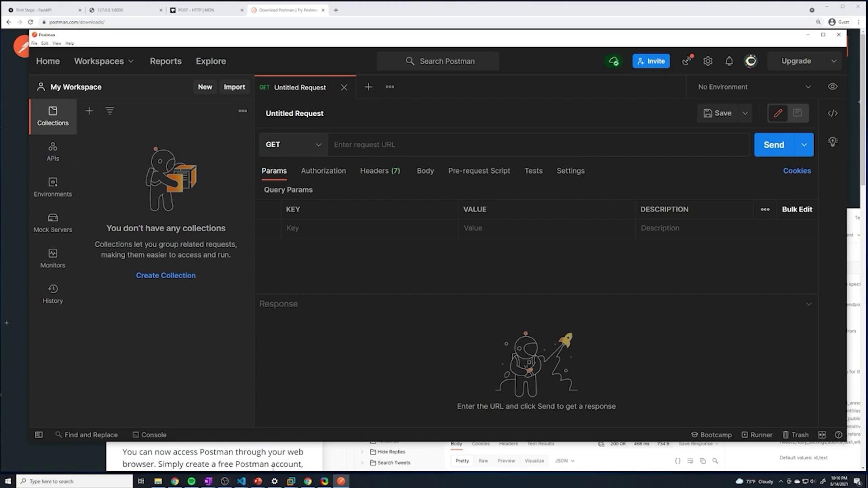The height and width of the screenshot is (488, 868).
Task: Open Mock Servers in sidebar
Action: tap(53, 223)
